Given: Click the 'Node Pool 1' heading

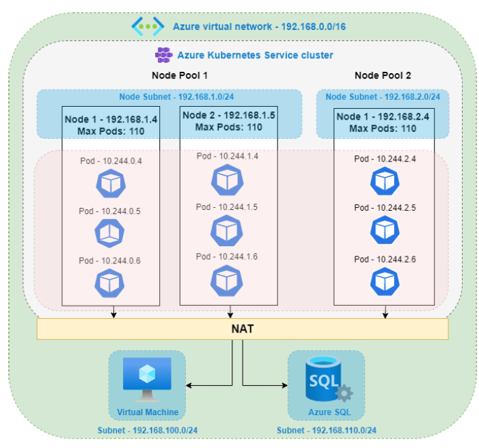Looking at the screenshot, I should point(180,75).
